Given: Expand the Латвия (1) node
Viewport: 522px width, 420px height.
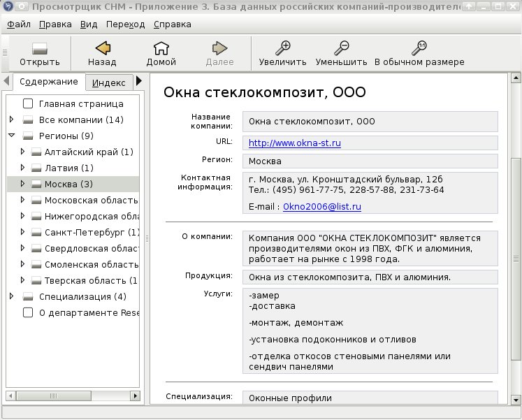Looking at the screenshot, I should [x=22, y=168].
